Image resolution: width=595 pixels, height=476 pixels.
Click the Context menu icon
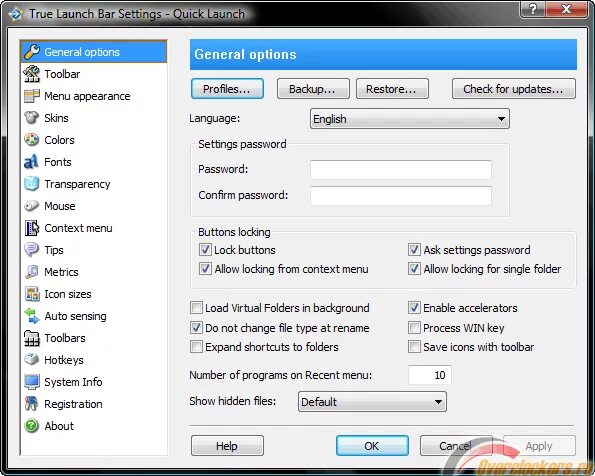31,228
